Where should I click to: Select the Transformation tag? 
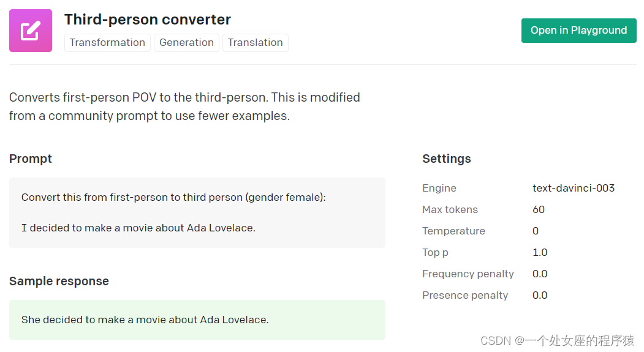pos(107,43)
